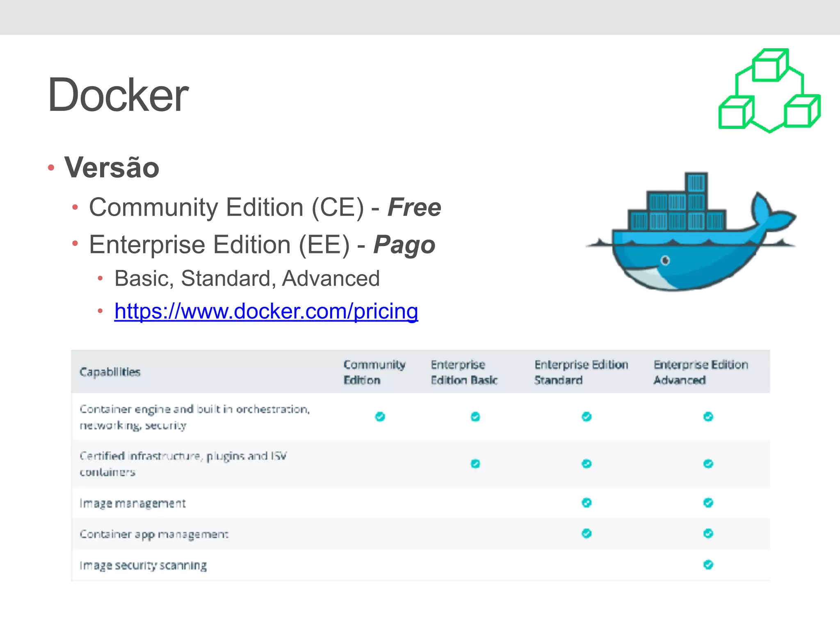Select the Versão heading
840x630 pixels.
click(x=112, y=167)
